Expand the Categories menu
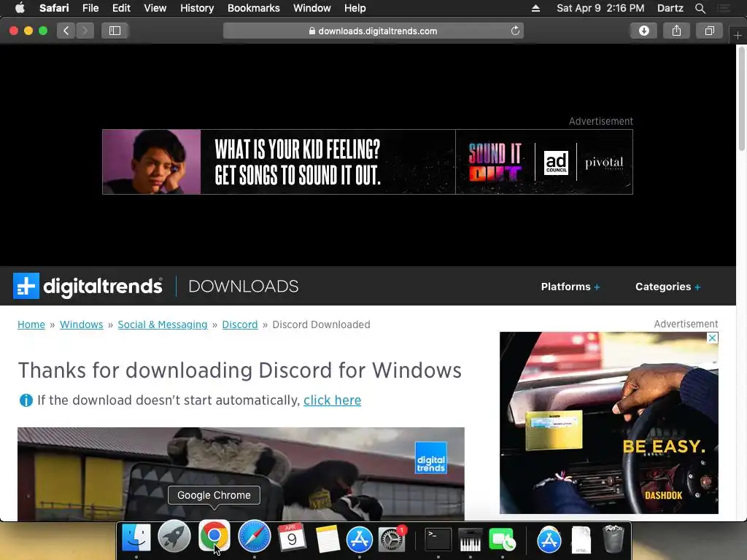 (x=667, y=287)
